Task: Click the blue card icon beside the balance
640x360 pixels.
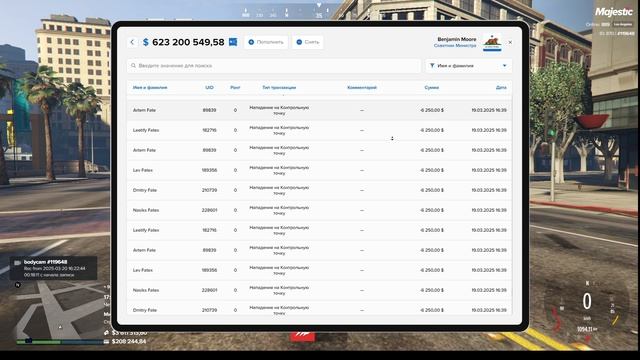Action: tap(233, 42)
